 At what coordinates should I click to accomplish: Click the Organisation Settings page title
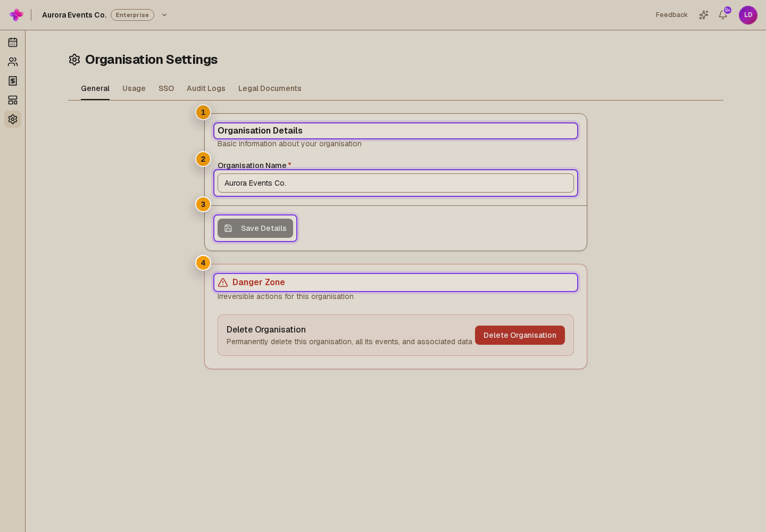[x=151, y=60]
